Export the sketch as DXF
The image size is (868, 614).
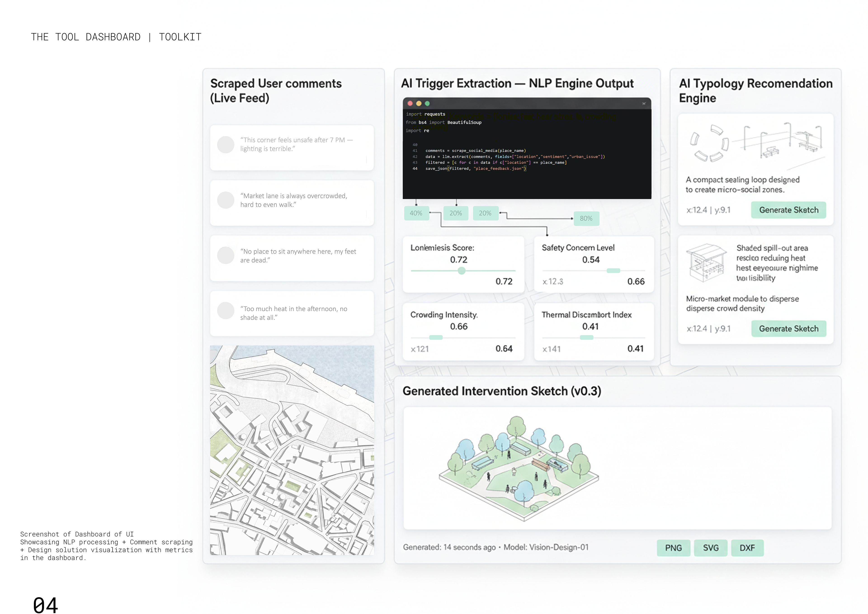747,548
